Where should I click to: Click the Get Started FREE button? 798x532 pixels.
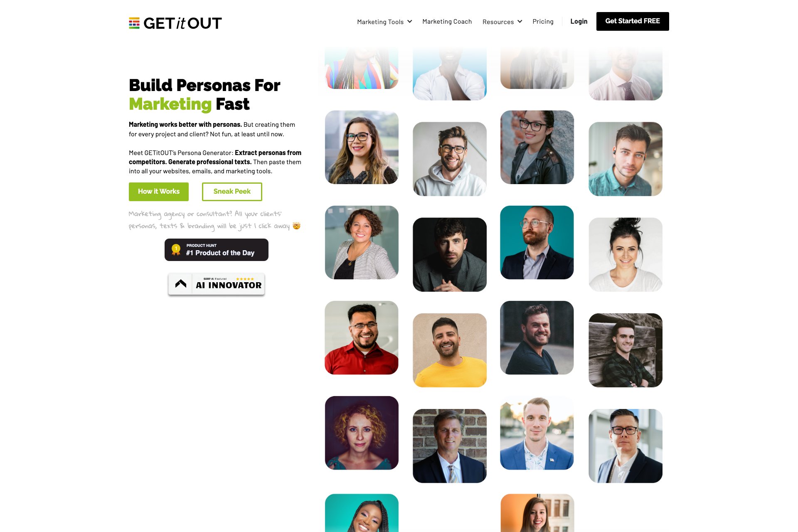633,21
